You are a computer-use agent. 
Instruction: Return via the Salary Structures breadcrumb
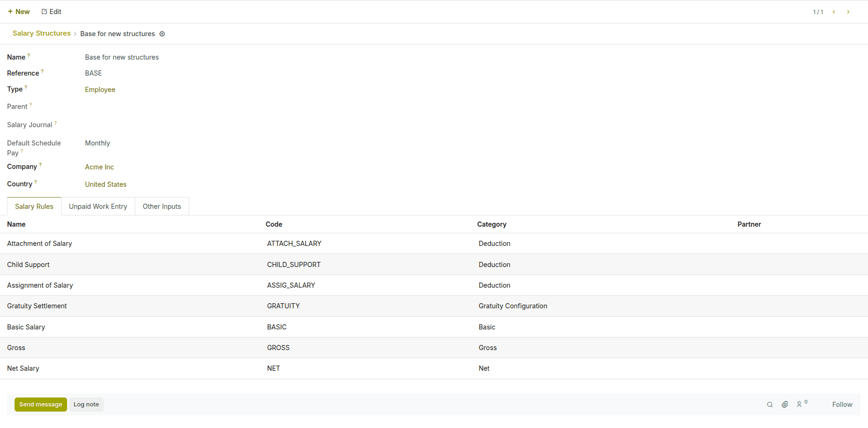pos(41,33)
